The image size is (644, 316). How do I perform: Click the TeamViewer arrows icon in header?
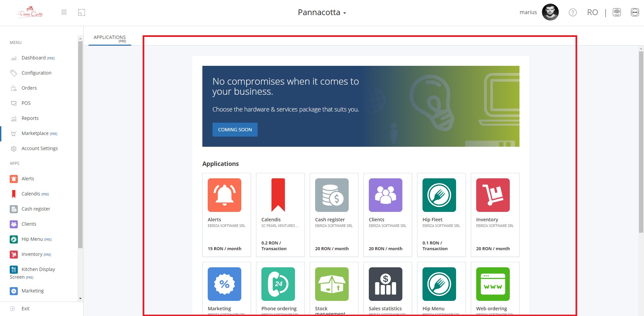tap(635, 12)
